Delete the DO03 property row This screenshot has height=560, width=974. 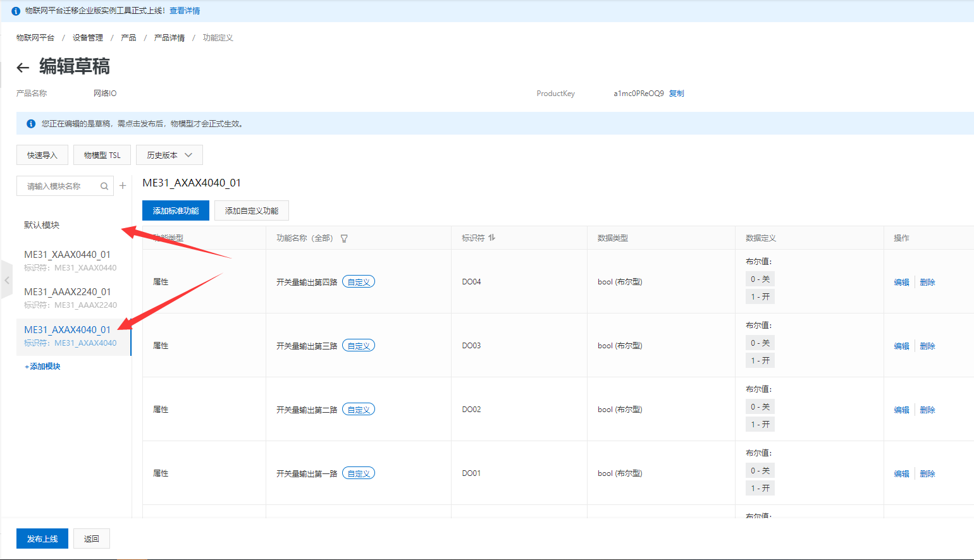(x=927, y=346)
